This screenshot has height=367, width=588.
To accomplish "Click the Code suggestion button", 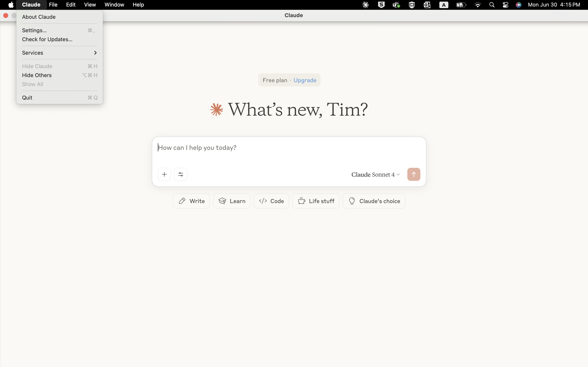I will (x=271, y=201).
